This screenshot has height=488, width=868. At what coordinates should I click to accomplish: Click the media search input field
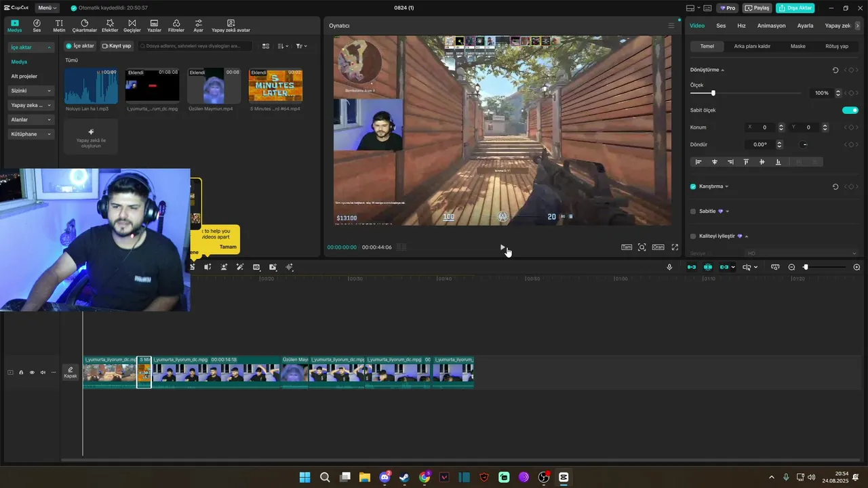195,46
